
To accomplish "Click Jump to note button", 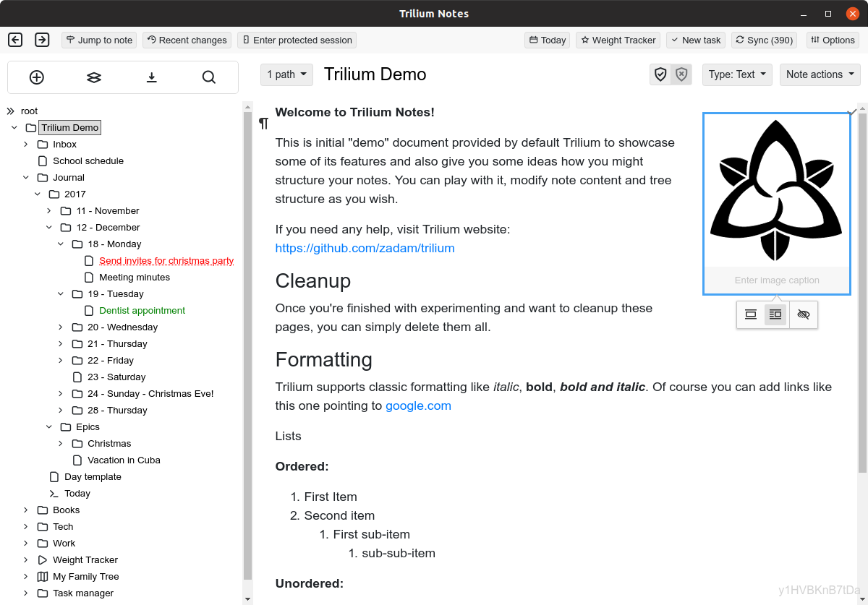I will (x=99, y=40).
